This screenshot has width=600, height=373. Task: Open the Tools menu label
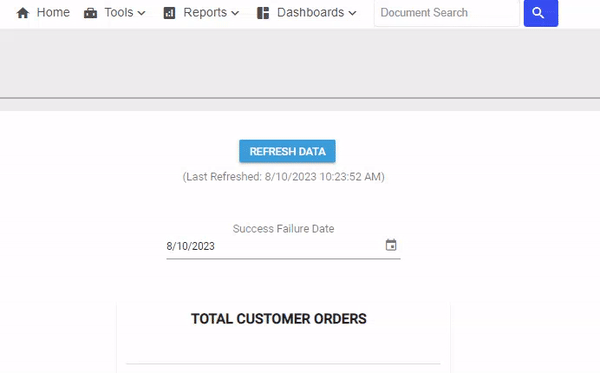[119, 13]
